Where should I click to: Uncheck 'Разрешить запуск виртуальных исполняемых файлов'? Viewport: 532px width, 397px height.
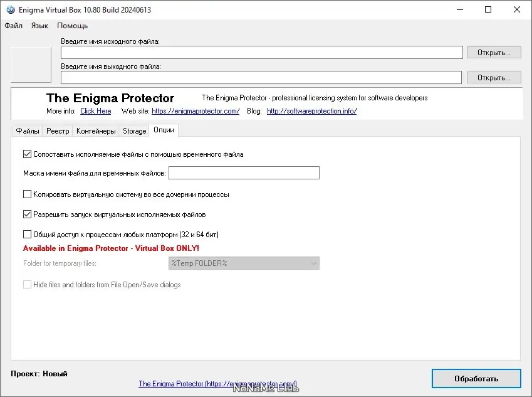tap(27, 214)
